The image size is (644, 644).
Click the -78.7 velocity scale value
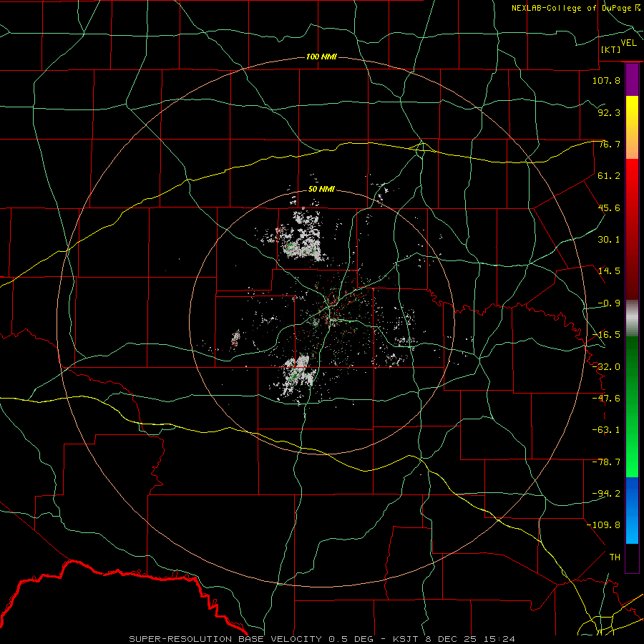pyautogui.click(x=606, y=462)
